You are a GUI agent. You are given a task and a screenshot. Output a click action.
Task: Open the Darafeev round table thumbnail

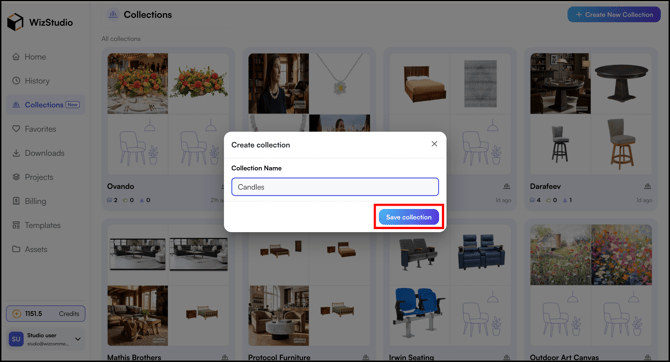pyautogui.click(x=622, y=83)
